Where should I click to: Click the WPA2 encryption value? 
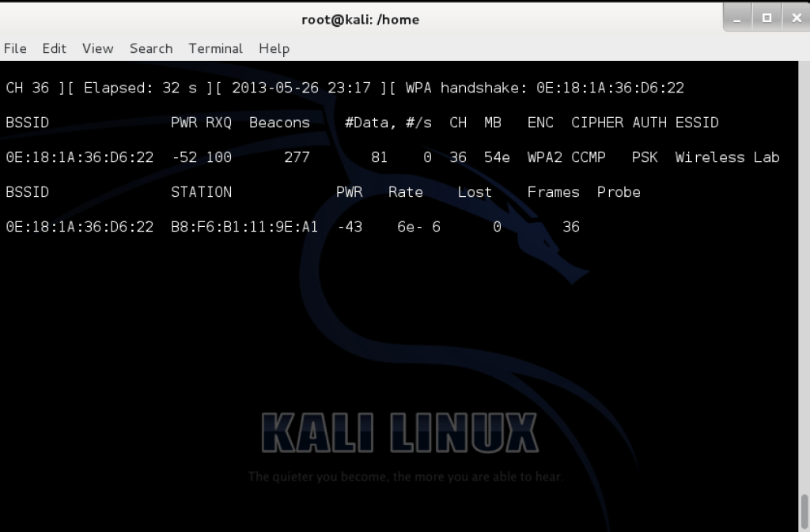click(544, 157)
